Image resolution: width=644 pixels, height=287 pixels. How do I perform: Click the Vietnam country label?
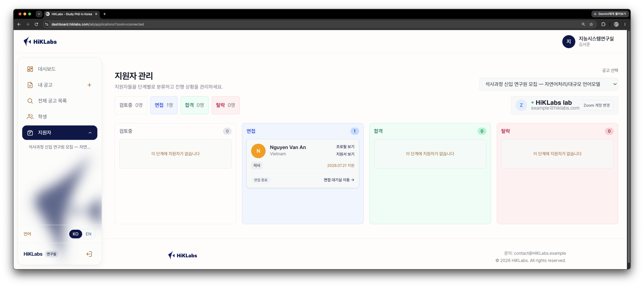pos(278,154)
